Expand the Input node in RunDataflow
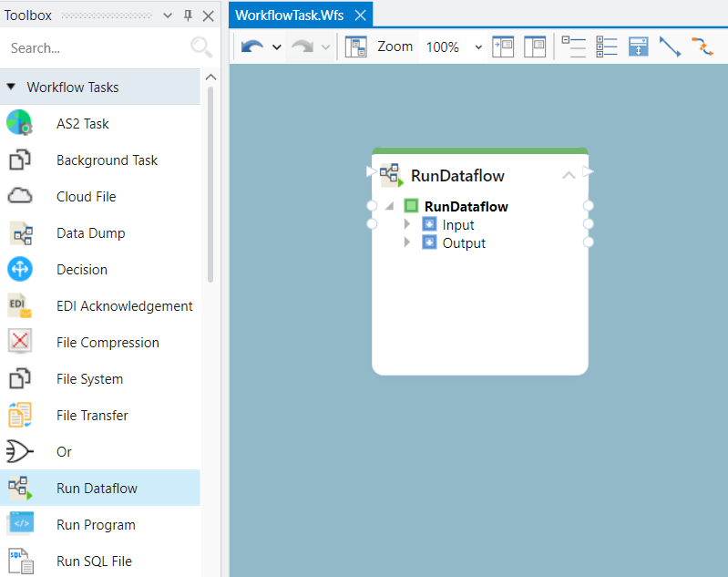The height and width of the screenshot is (577, 728). tap(408, 224)
